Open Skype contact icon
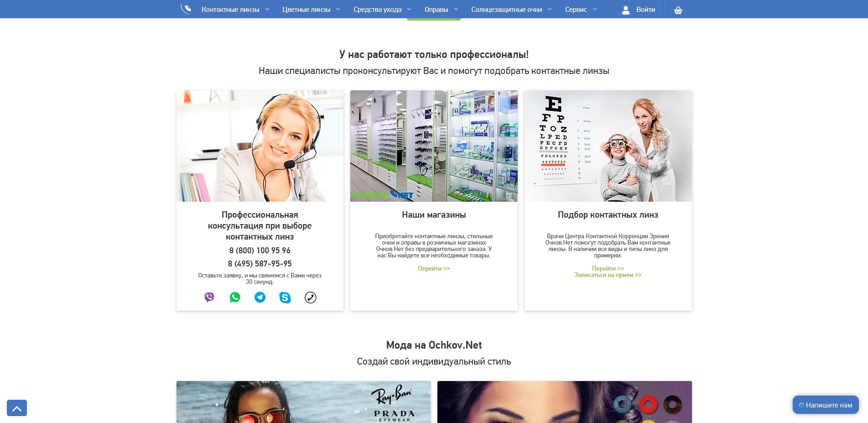 coord(285,298)
